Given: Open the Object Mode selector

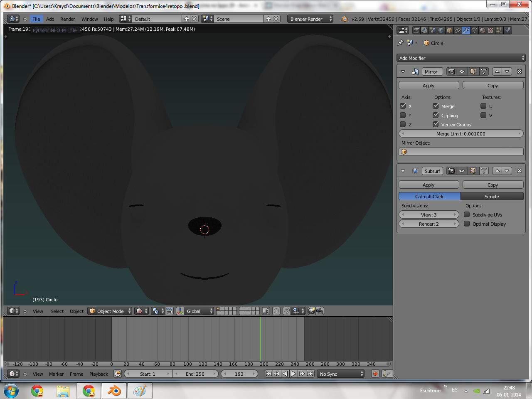Looking at the screenshot, I should coord(110,311).
